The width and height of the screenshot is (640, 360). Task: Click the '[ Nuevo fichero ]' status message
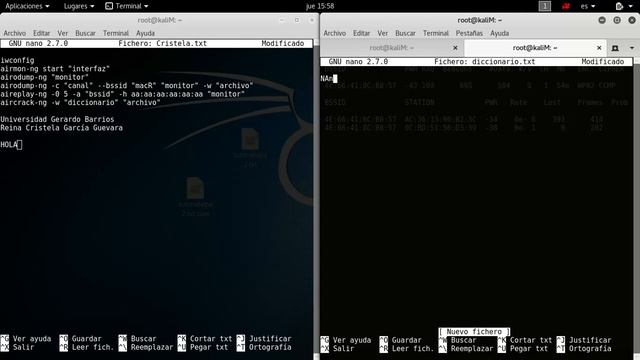coord(474,331)
